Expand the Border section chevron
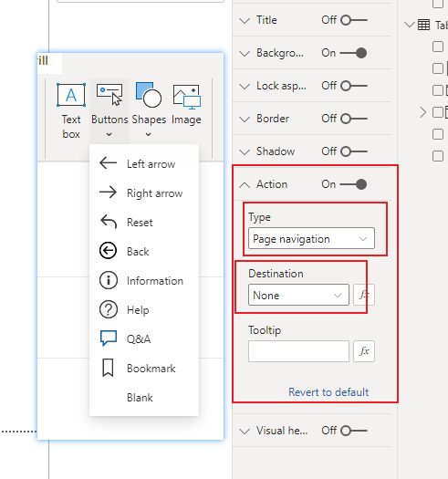This screenshot has height=479, width=448. (245, 120)
